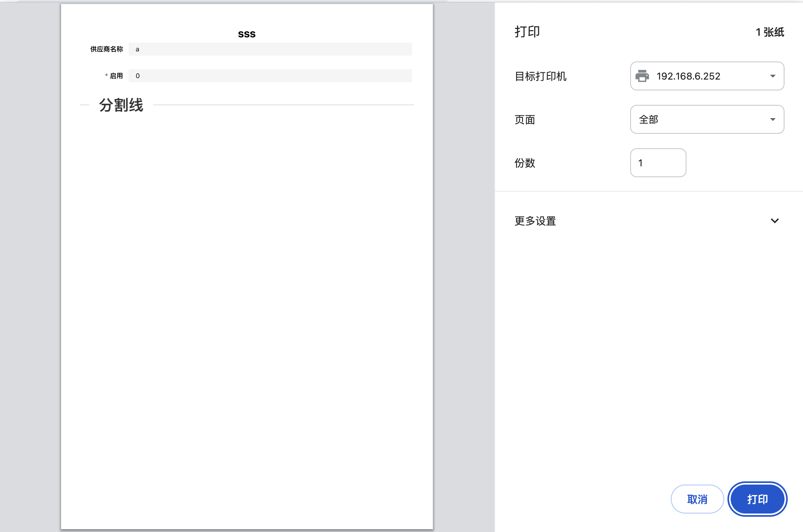
Task: Click the 目标打印机 label
Action: [x=541, y=77]
